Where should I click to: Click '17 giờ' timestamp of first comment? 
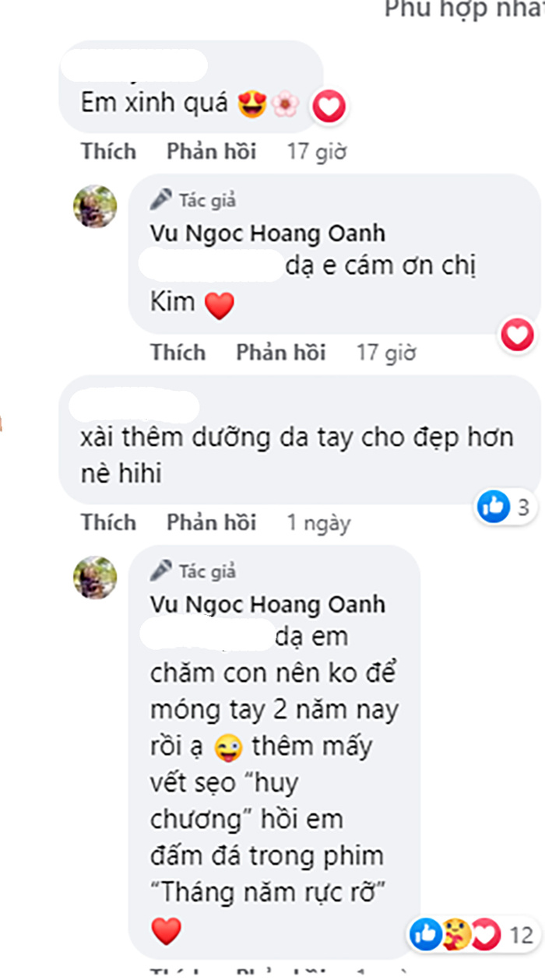tap(317, 151)
